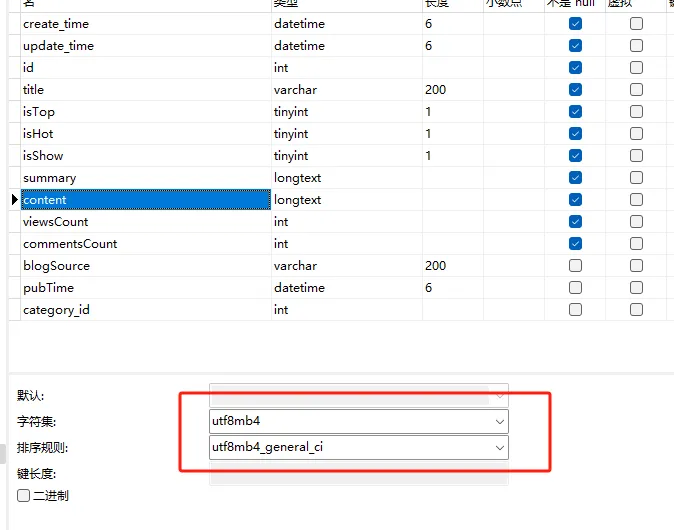The height and width of the screenshot is (530, 674).
Task: Click the longtext type cell of summary
Action: (346, 178)
